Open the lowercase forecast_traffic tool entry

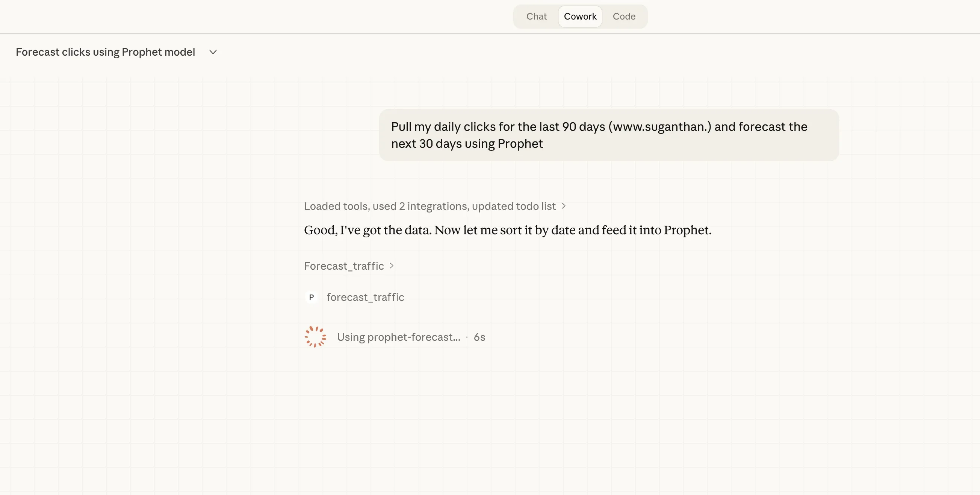point(365,297)
